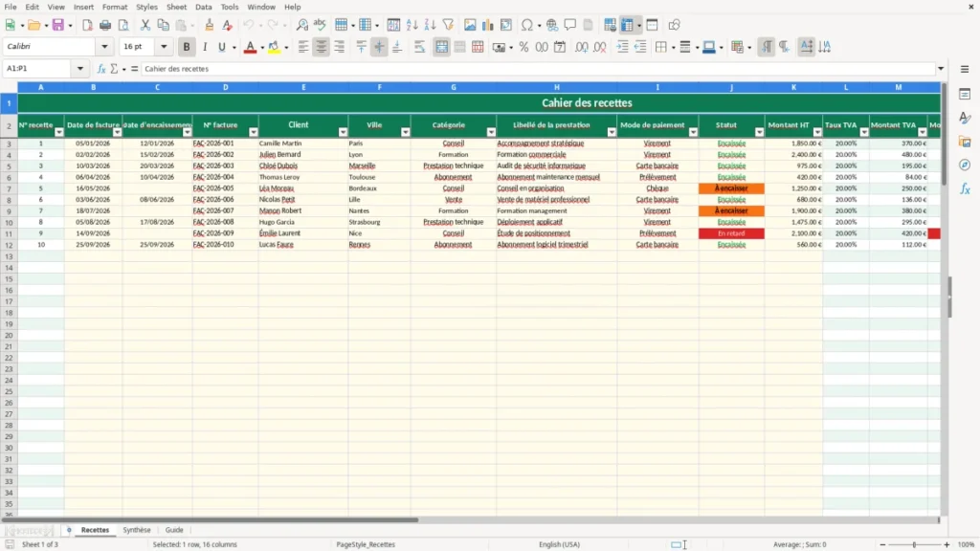
Task: Toggle Wrap Text
Action: point(420,47)
